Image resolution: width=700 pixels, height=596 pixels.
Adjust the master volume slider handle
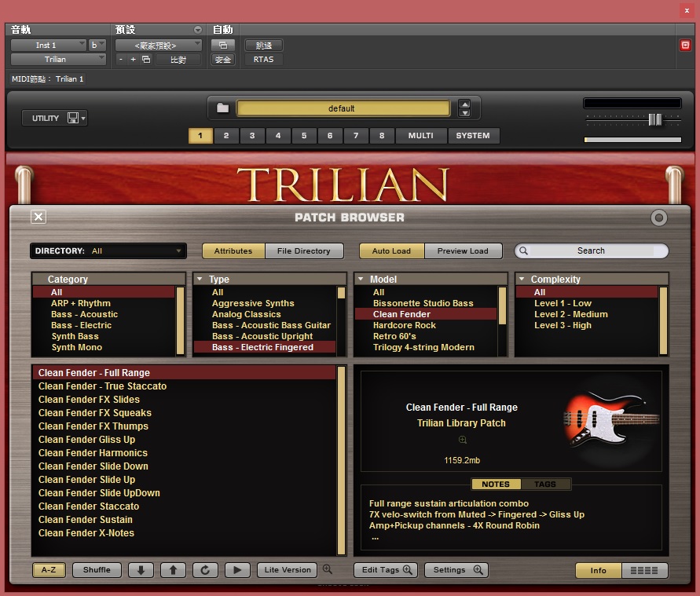[x=655, y=119]
